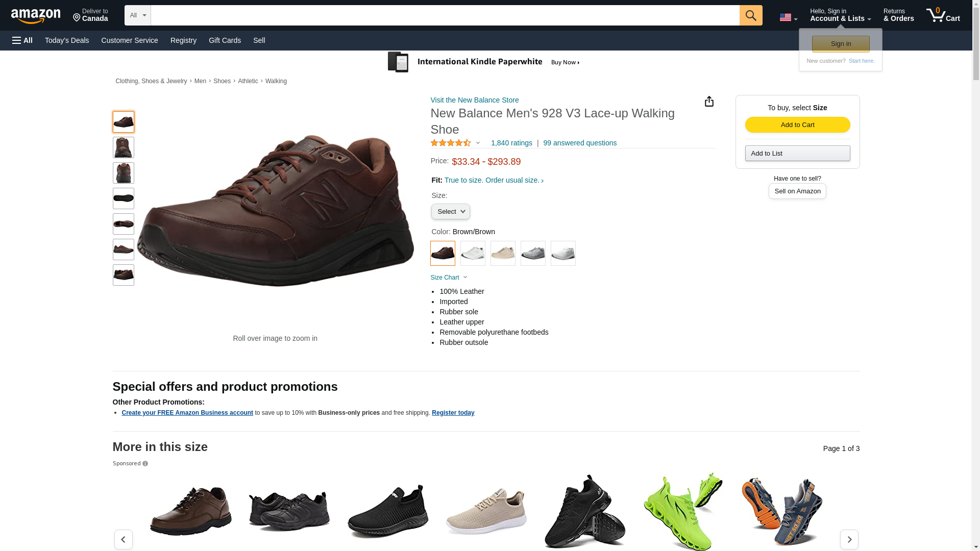Expand the Size Chart

449,278
